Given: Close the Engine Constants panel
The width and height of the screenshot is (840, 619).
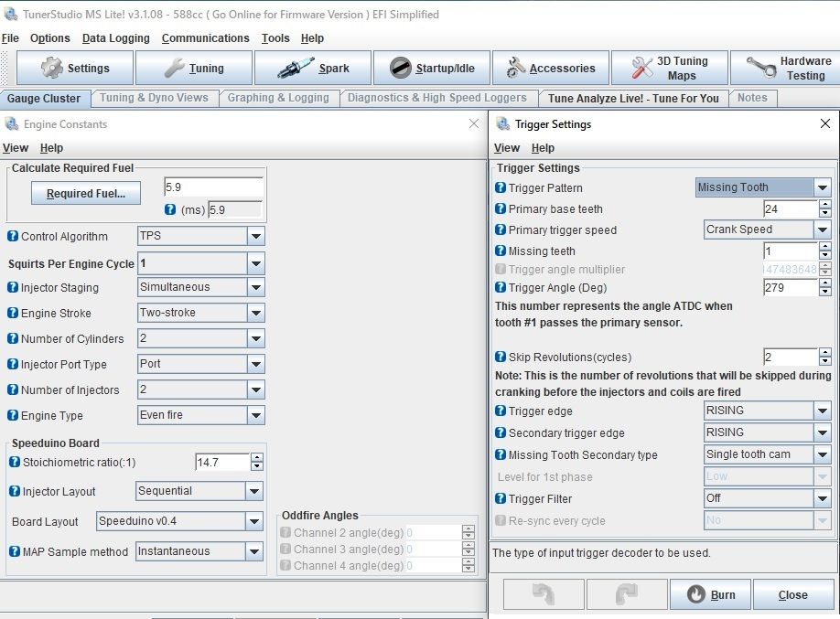Looking at the screenshot, I should click(473, 123).
